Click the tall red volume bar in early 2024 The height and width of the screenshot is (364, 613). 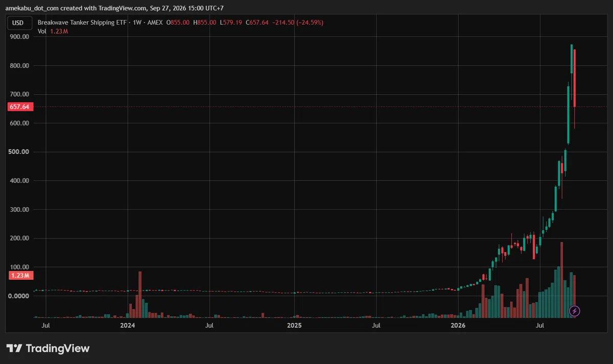[140, 295]
